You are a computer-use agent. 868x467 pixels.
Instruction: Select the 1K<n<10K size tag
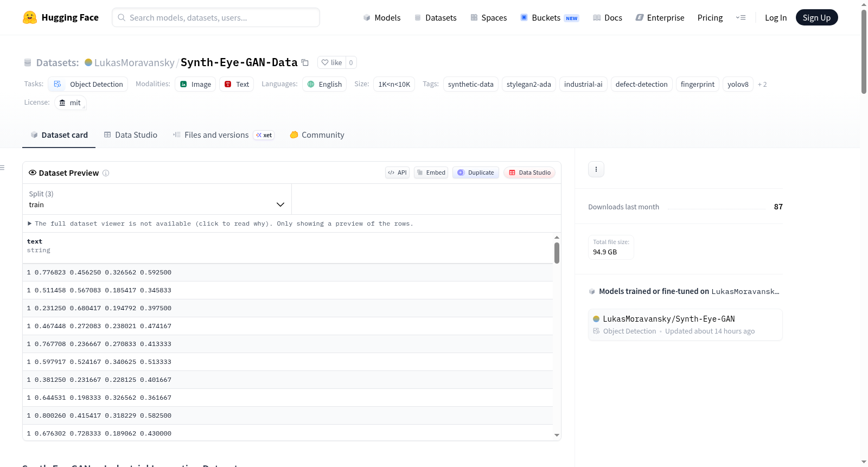pyautogui.click(x=394, y=84)
